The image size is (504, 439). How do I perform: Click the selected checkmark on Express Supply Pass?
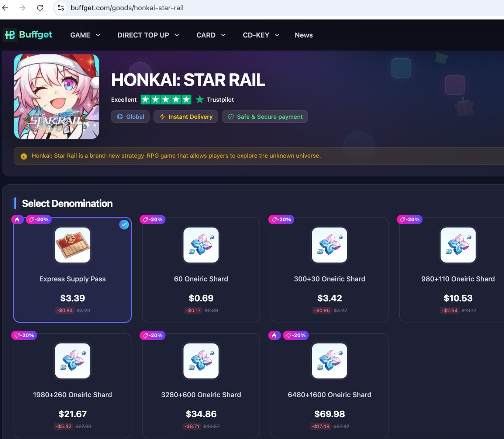[x=124, y=224]
